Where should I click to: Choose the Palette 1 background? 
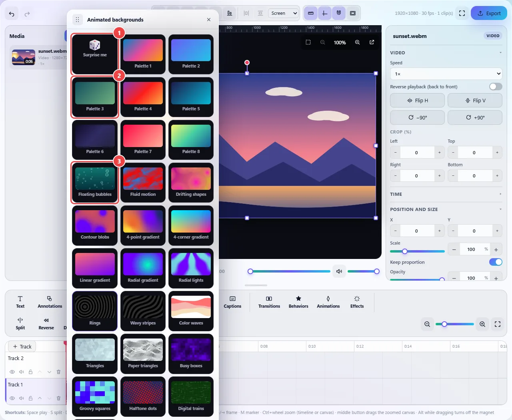[143, 54]
